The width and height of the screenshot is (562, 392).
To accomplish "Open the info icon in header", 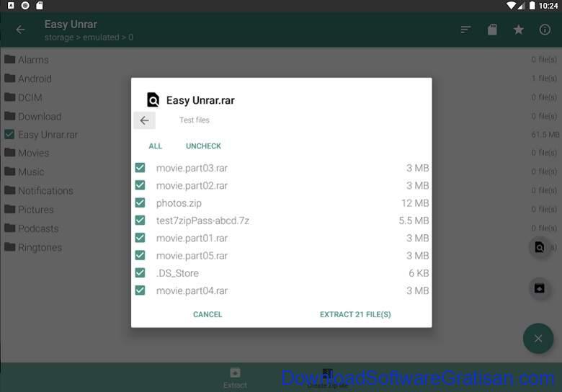I will coord(545,30).
